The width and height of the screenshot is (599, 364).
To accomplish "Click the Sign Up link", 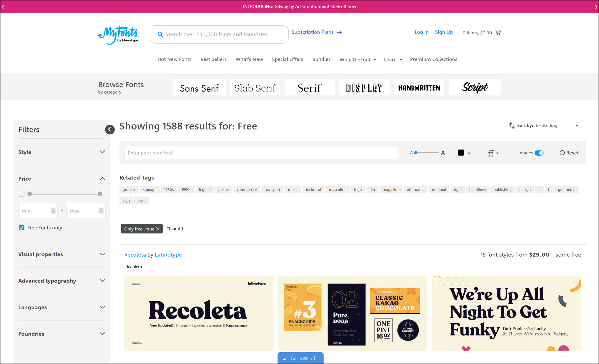I will (x=444, y=32).
